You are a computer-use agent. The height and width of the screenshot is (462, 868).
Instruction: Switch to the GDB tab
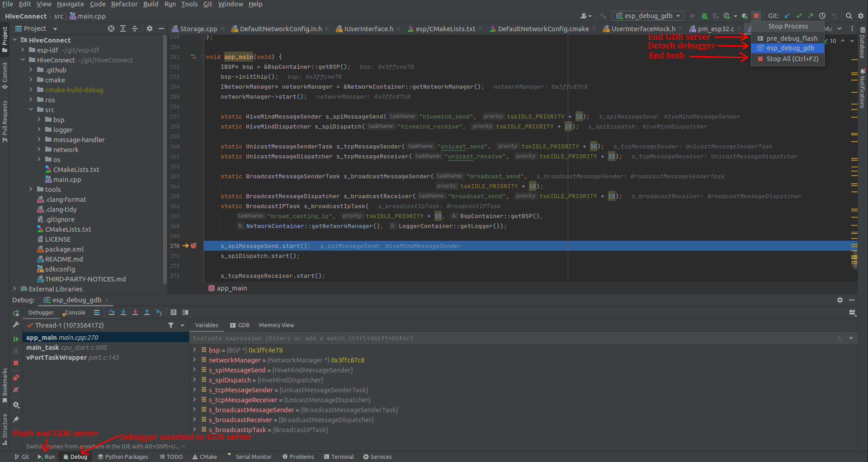240,325
